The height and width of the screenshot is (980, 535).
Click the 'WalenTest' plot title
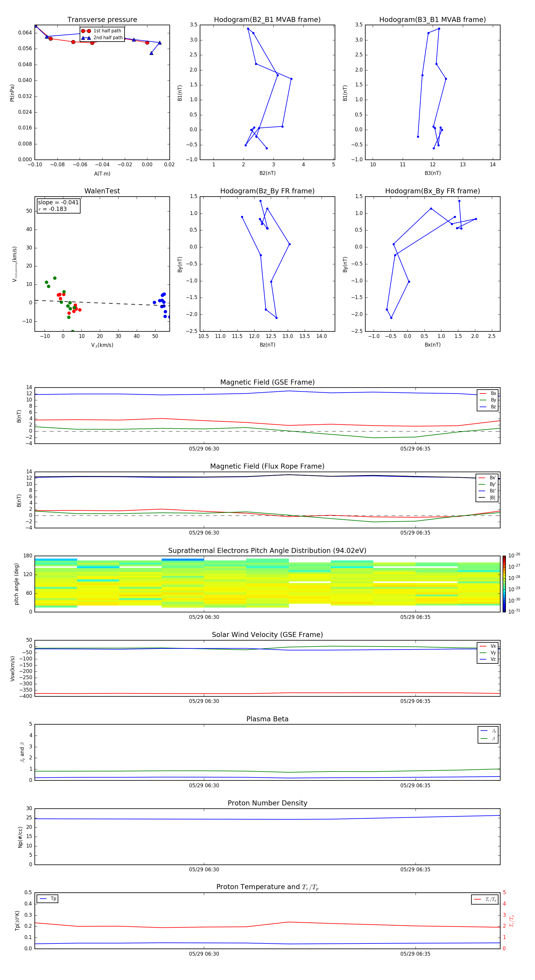click(x=102, y=191)
